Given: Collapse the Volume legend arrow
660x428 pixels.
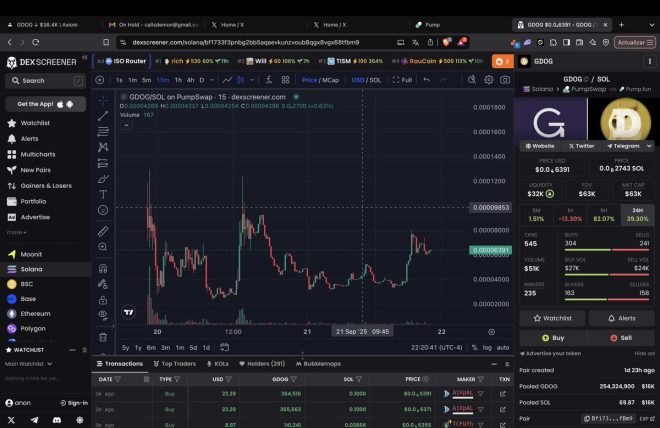Looking at the screenshot, I should (x=126, y=125).
